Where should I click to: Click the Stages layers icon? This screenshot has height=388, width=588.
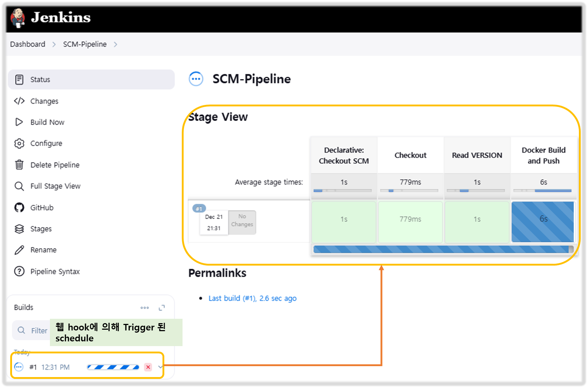[19, 229]
